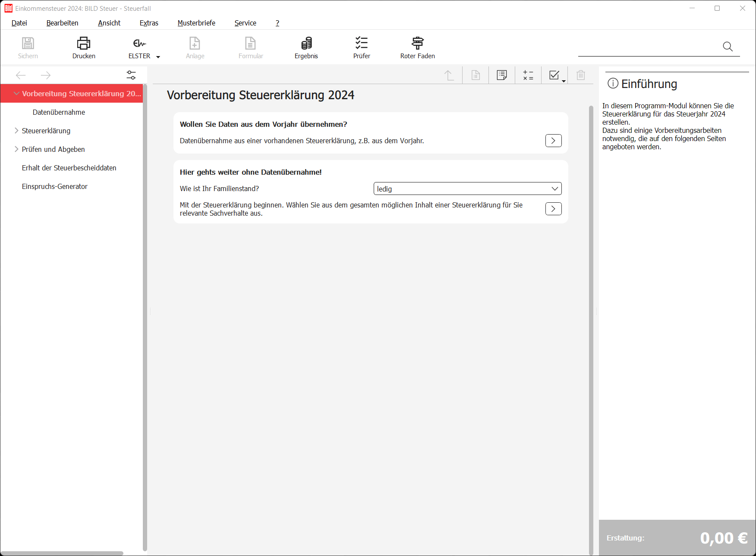Click the Erstattung 0,00 € amount
The height and width of the screenshot is (556, 756).
pos(724,538)
